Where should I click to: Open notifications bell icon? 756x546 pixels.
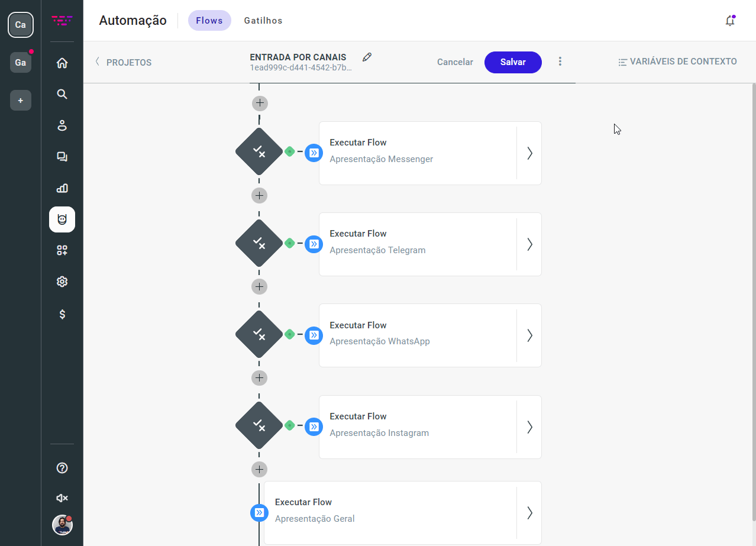pyautogui.click(x=730, y=21)
